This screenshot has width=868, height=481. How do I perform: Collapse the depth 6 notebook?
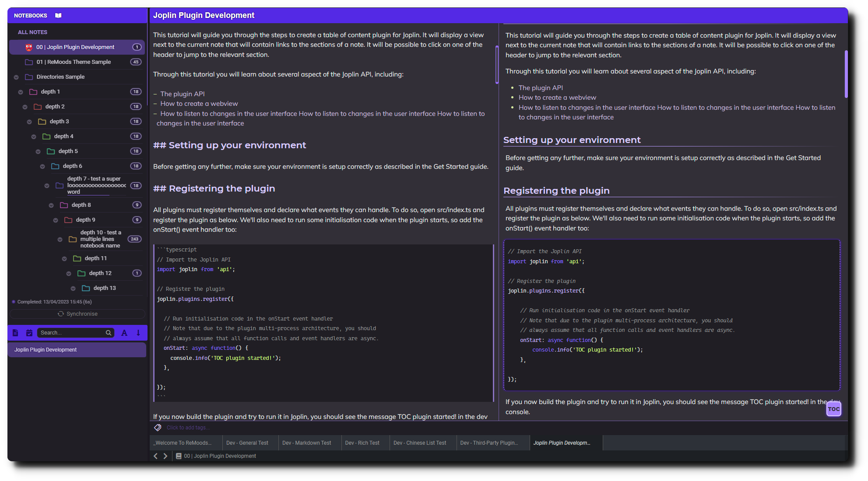42,167
